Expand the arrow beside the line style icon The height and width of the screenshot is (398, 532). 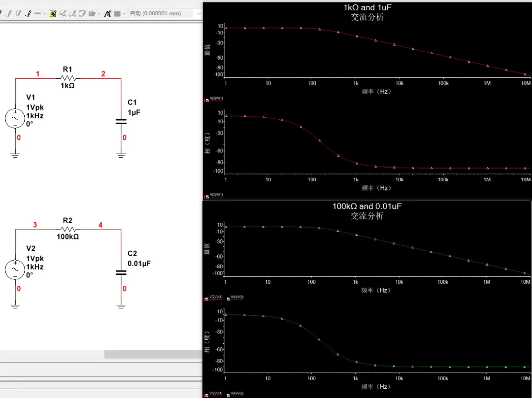(x=44, y=14)
